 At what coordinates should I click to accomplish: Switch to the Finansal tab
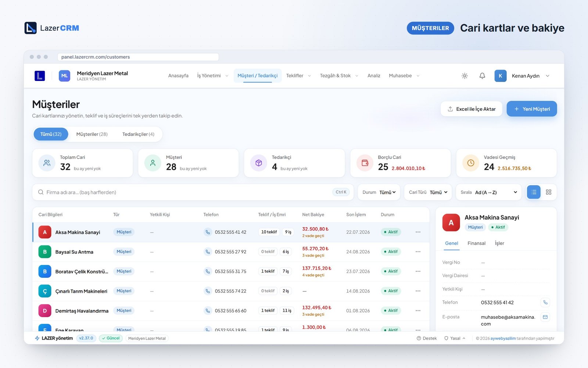[476, 243]
